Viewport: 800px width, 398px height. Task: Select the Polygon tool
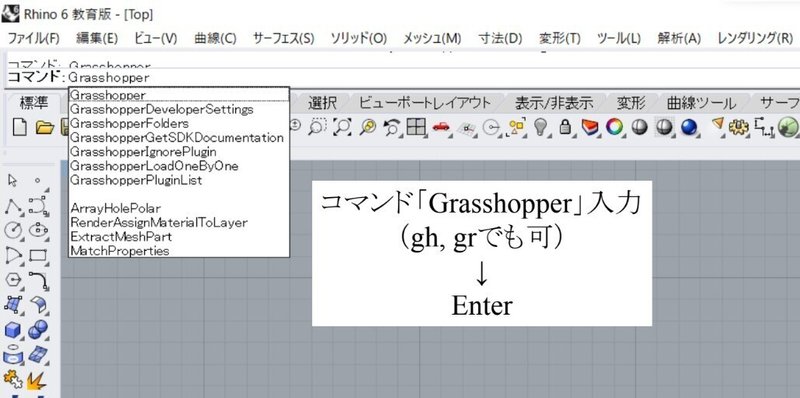(13, 280)
